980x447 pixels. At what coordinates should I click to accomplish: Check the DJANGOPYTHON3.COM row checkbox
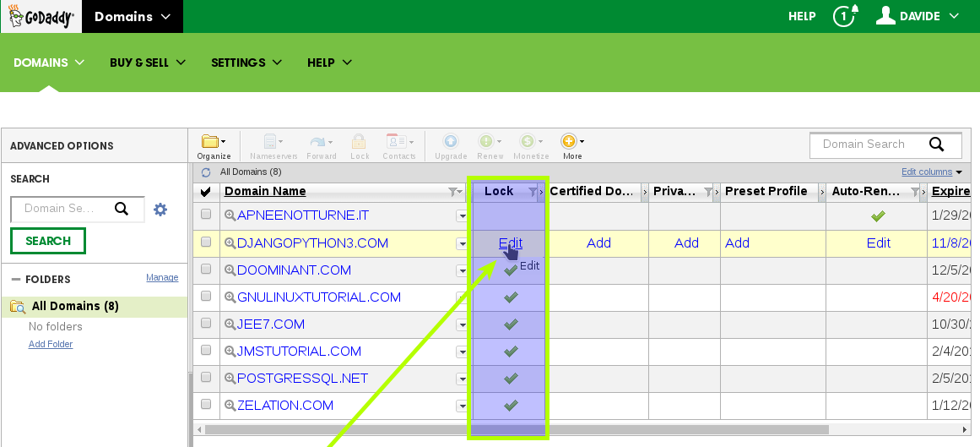point(206,242)
